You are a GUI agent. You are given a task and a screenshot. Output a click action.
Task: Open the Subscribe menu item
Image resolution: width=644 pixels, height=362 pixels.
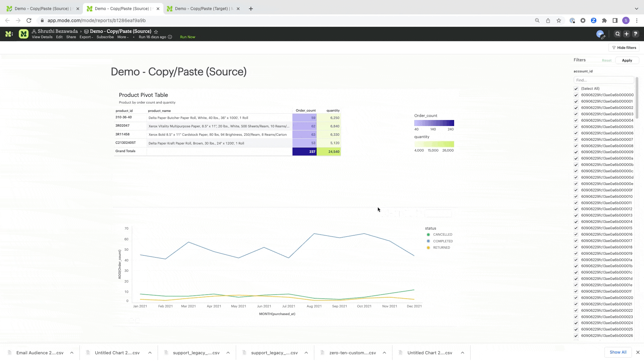105,37
